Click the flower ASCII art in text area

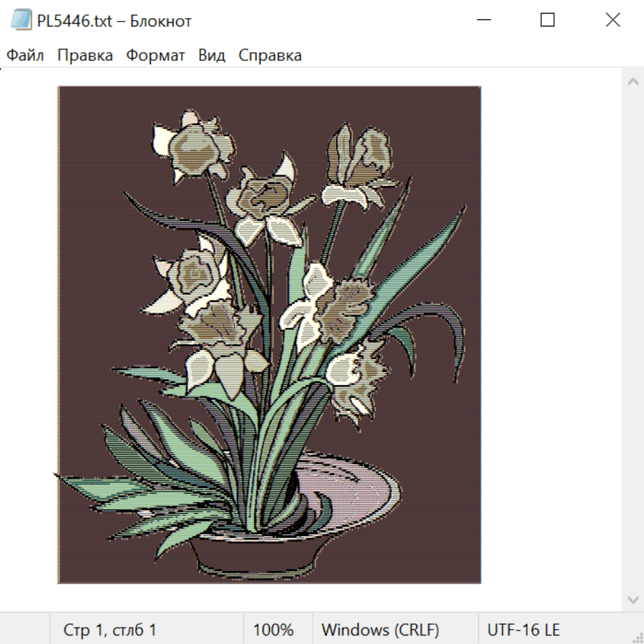pyautogui.click(x=270, y=335)
